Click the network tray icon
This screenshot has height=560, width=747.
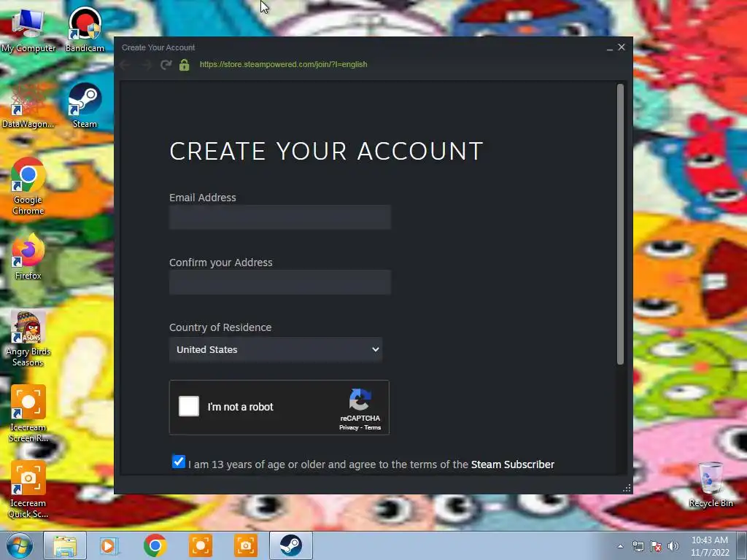tap(638, 546)
